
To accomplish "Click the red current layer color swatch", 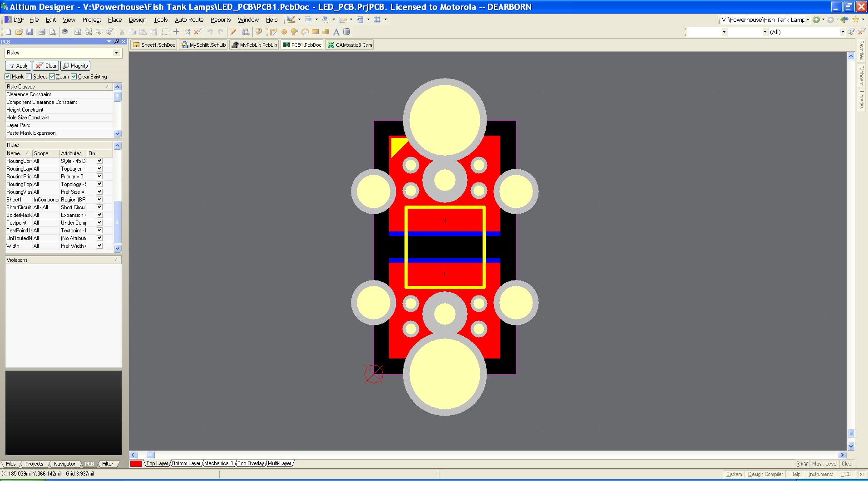I will 136,463.
